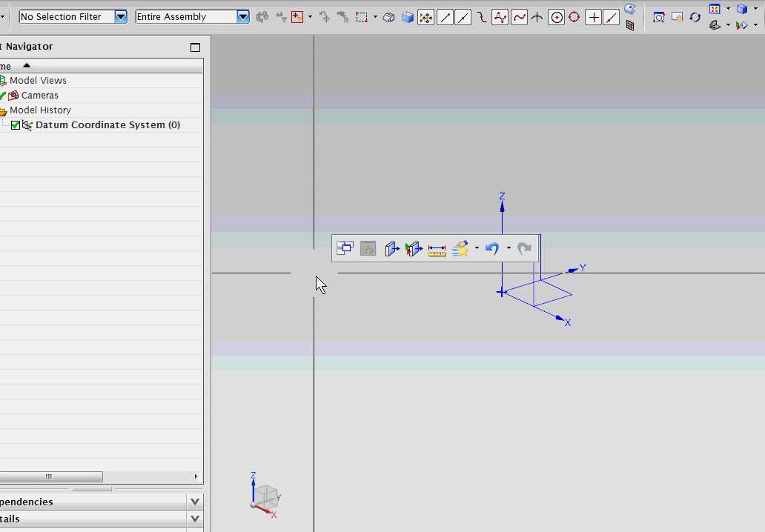The width and height of the screenshot is (765, 532).
Task: Toggle Mid Point snap option
Action: (x=463, y=18)
